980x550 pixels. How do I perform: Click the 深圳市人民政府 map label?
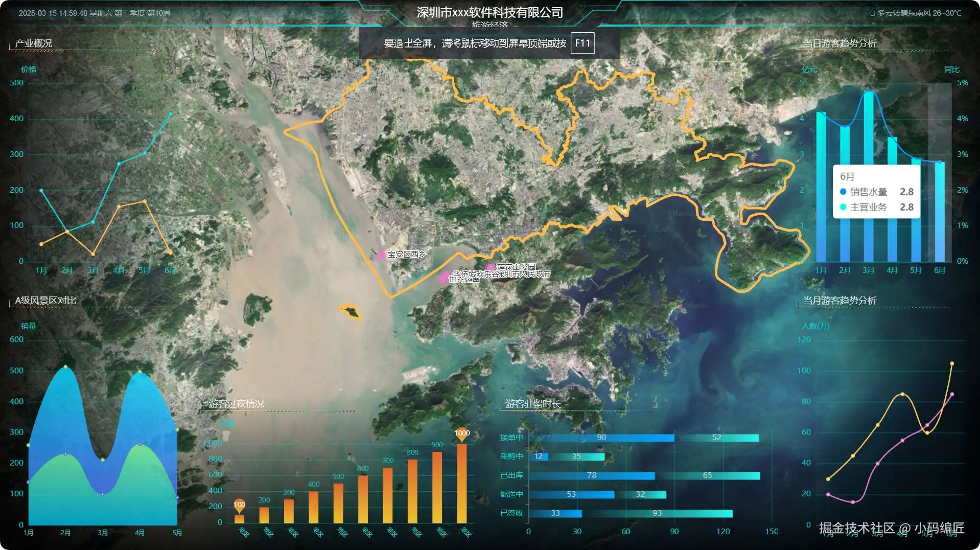click(x=524, y=274)
